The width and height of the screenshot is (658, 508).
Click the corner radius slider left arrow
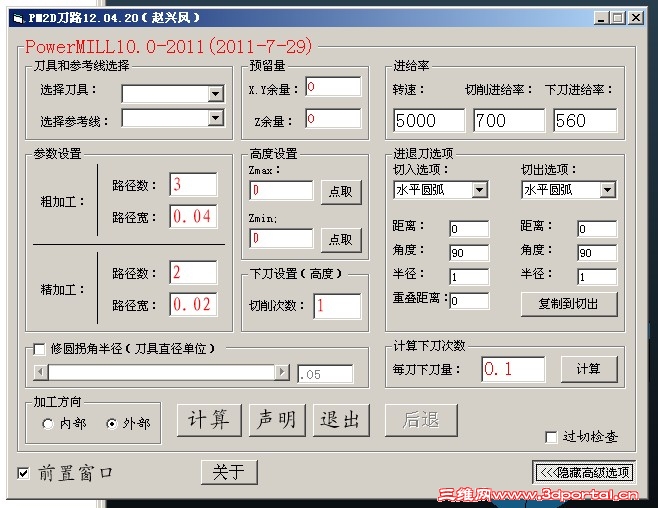pos(41,372)
